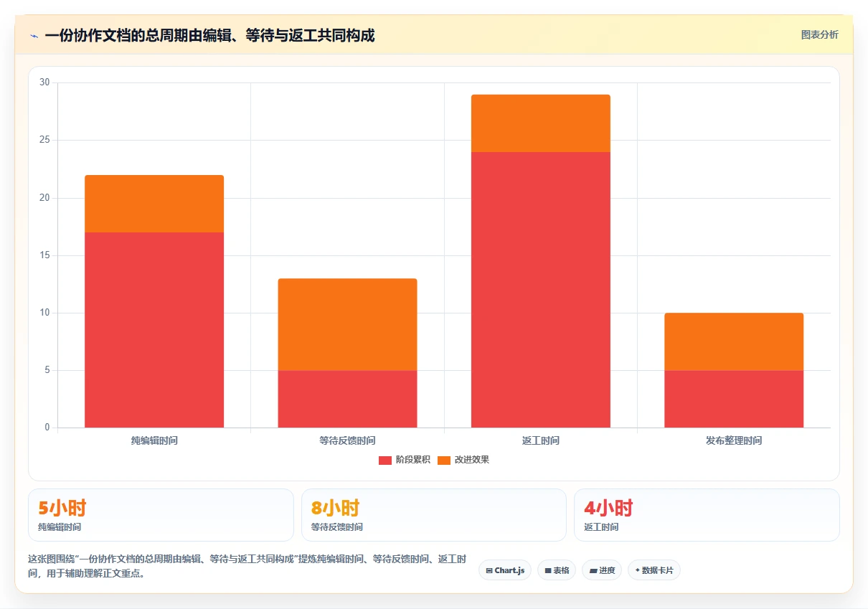This screenshot has height=609, width=868.
Task: Click the Chart.js tag
Action: pos(505,570)
